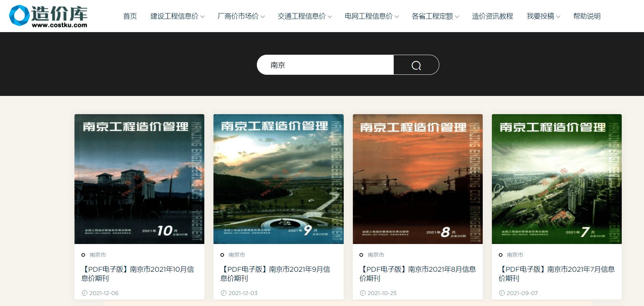Click the clock icon beside 2021-12-03
The height and width of the screenshot is (306, 644).
coord(224,293)
